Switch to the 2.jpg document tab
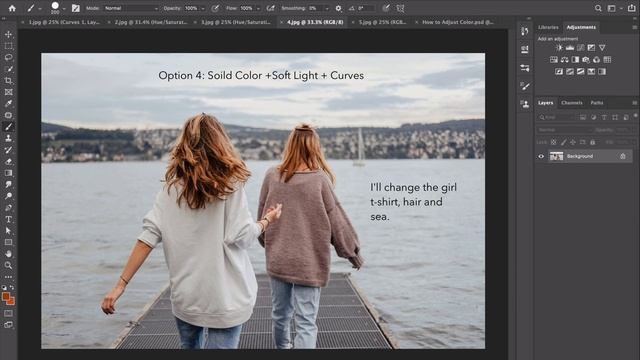The height and width of the screenshot is (360, 640). pyautogui.click(x=151, y=22)
